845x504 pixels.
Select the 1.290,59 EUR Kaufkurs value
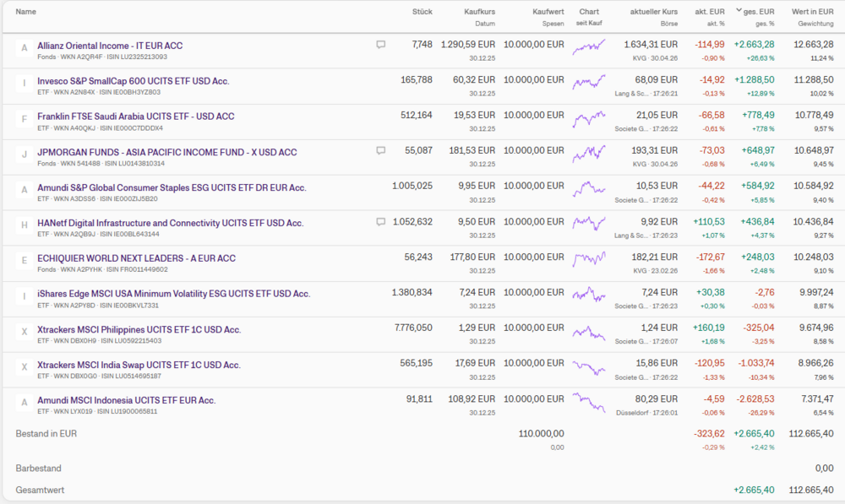click(x=468, y=44)
